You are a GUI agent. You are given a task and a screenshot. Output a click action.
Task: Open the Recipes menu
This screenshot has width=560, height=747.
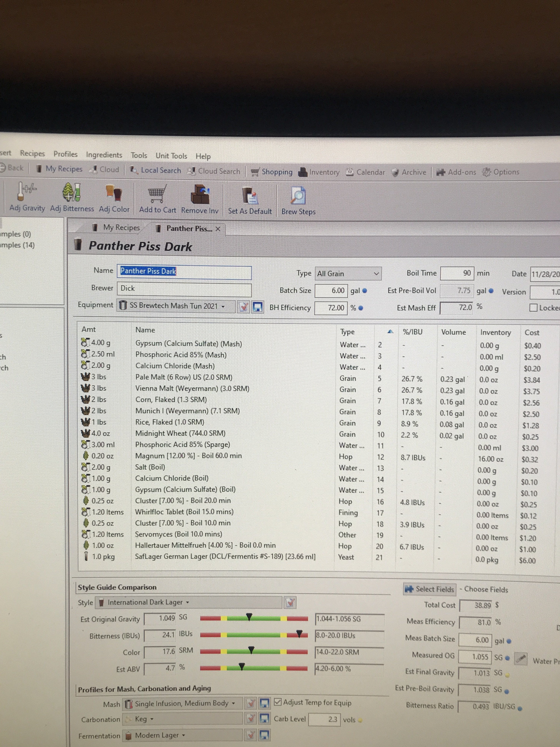(32, 153)
